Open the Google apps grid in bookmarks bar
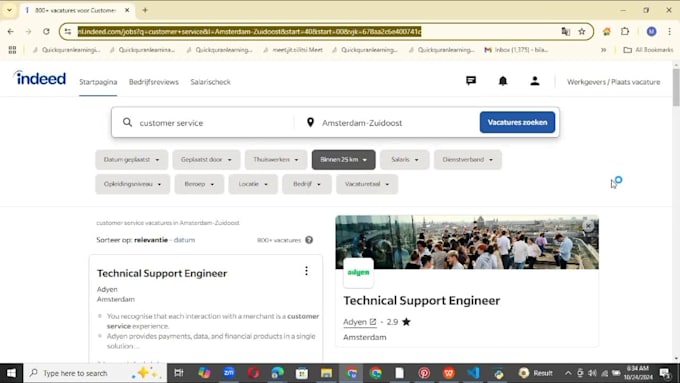Screen dimensions: 680x383 12,50
